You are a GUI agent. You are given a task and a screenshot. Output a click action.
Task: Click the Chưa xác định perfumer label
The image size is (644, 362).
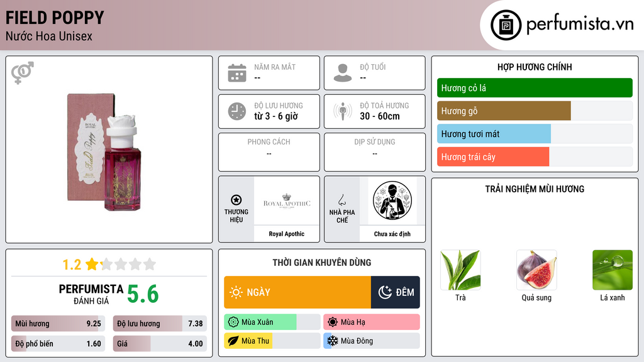coord(392,234)
